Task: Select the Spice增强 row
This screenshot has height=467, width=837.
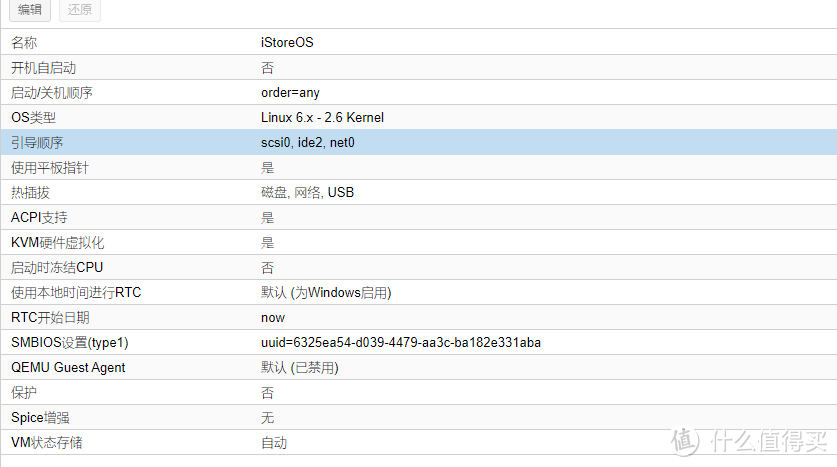Action: tap(418, 417)
